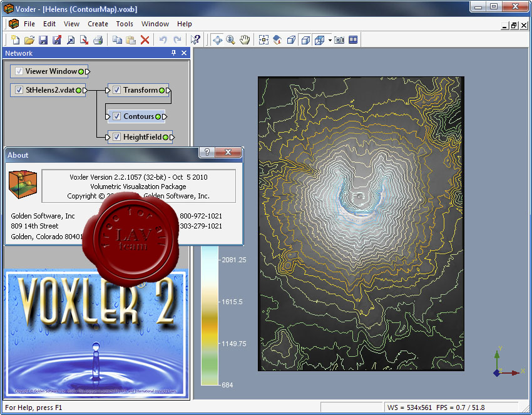Image resolution: width=532 pixels, height=415 pixels.
Task: Click the Save As floppy with red arrow
Action: click(x=57, y=40)
